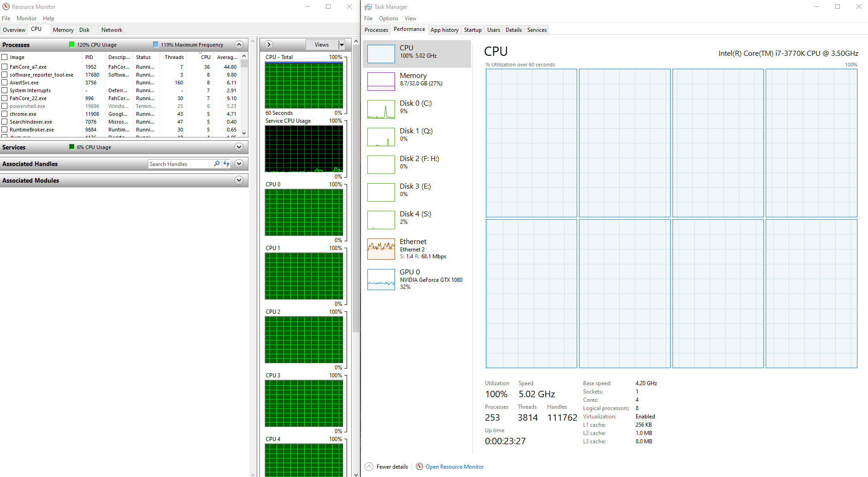Switch to Resource Monitor Overview tab
Viewport: 868px width, 477px height.
14,30
